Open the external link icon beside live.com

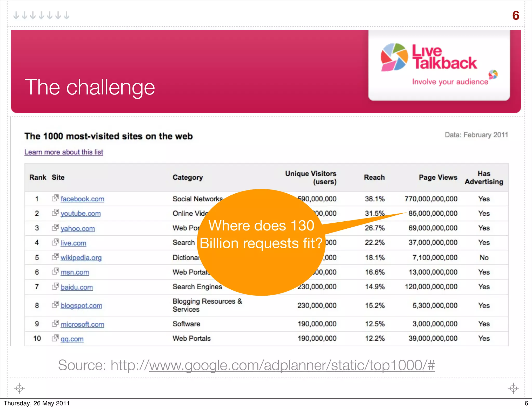(55, 242)
